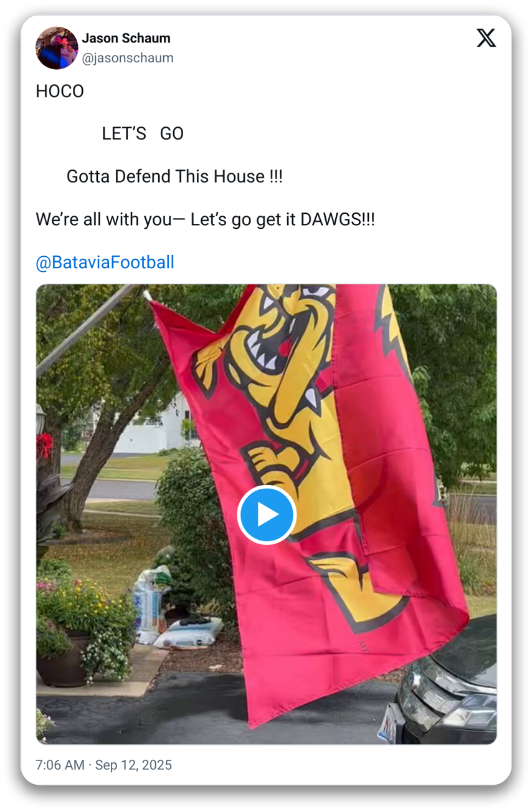This screenshot has width=532, height=811.
Task: Select the HOCO text line
Action: pos(60,91)
